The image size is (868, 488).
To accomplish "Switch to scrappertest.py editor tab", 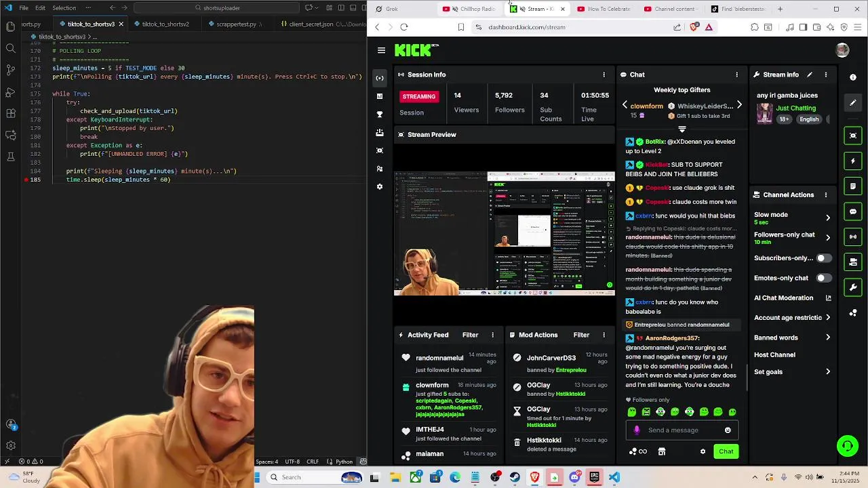I will (237, 24).
